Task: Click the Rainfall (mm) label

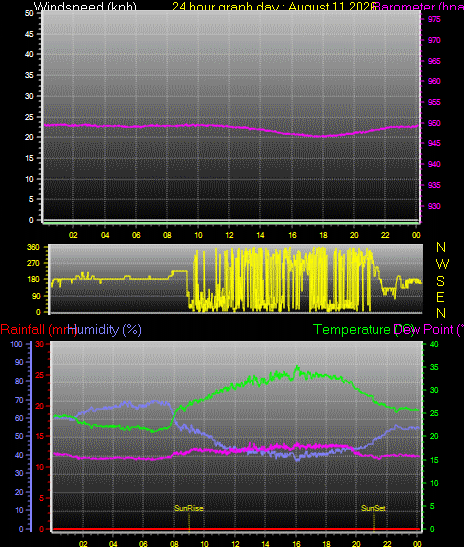Action: click(38, 329)
